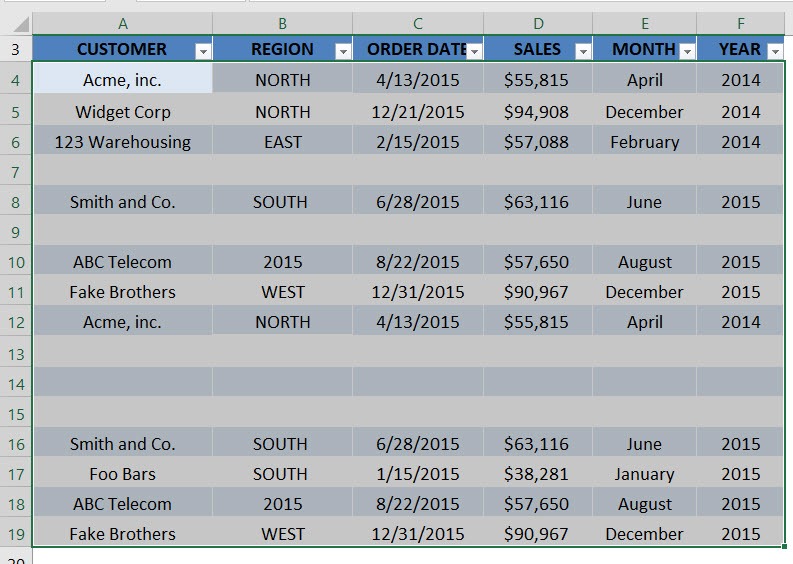Select the January month cell
Viewport: 793px width, 564px height.
point(644,474)
